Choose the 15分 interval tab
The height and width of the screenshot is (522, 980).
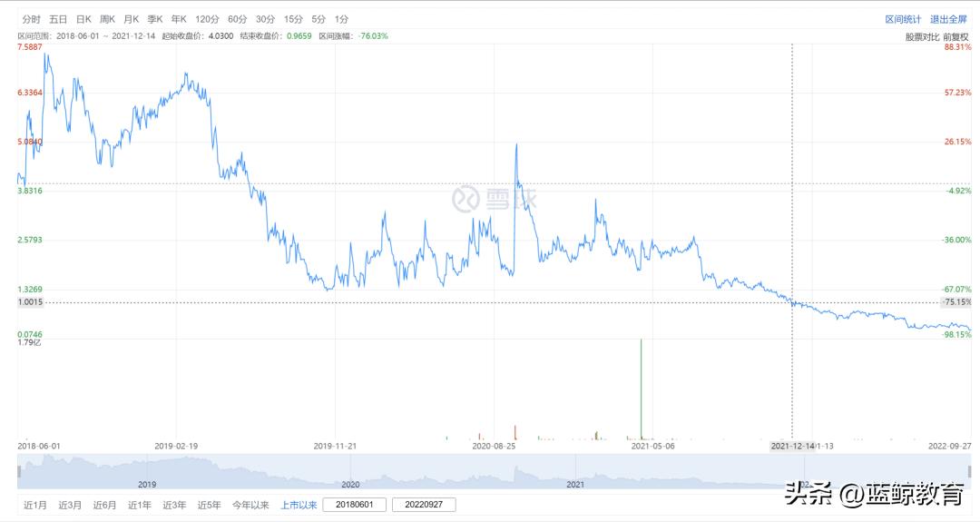(x=293, y=19)
